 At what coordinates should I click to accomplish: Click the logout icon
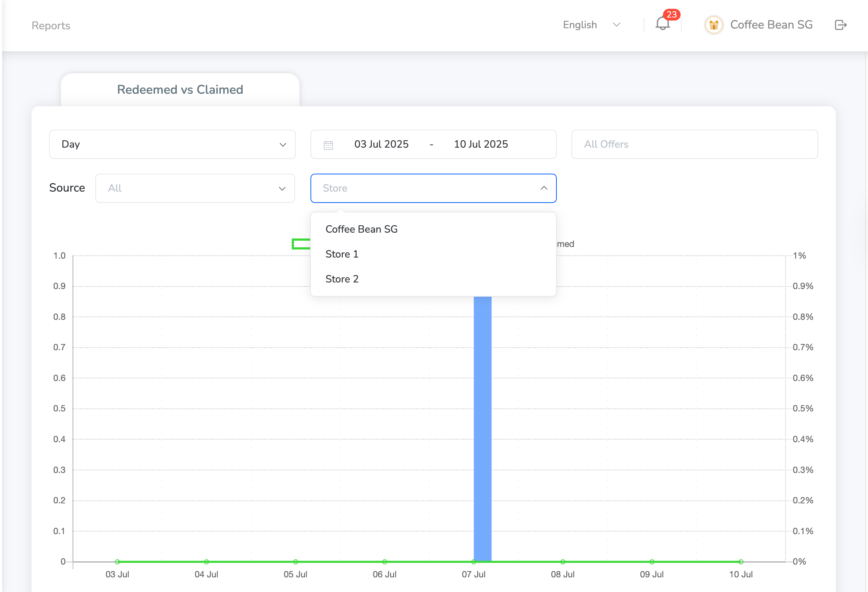click(841, 25)
